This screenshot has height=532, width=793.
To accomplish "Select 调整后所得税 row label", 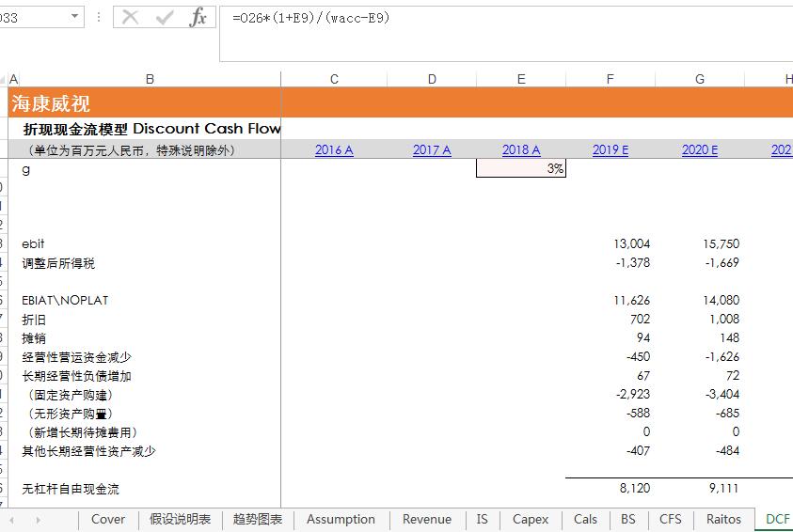I will [x=58, y=263].
